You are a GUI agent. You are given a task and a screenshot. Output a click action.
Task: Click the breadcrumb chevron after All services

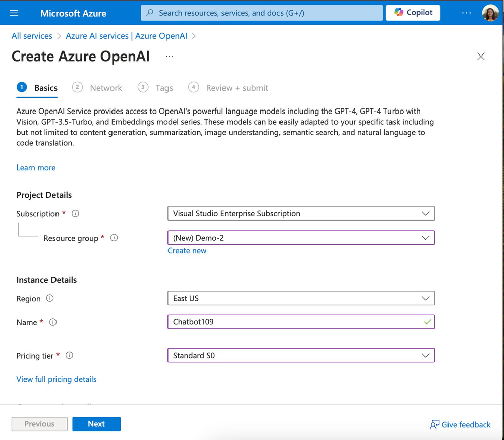coord(59,36)
